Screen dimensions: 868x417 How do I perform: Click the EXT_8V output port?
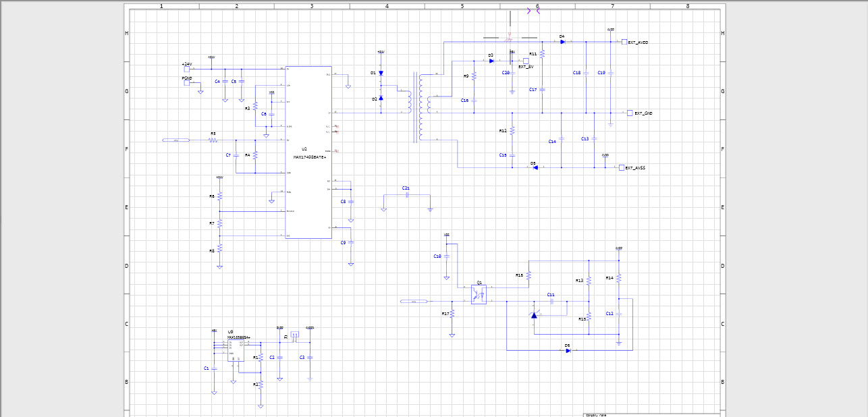click(x=526, y=61)
